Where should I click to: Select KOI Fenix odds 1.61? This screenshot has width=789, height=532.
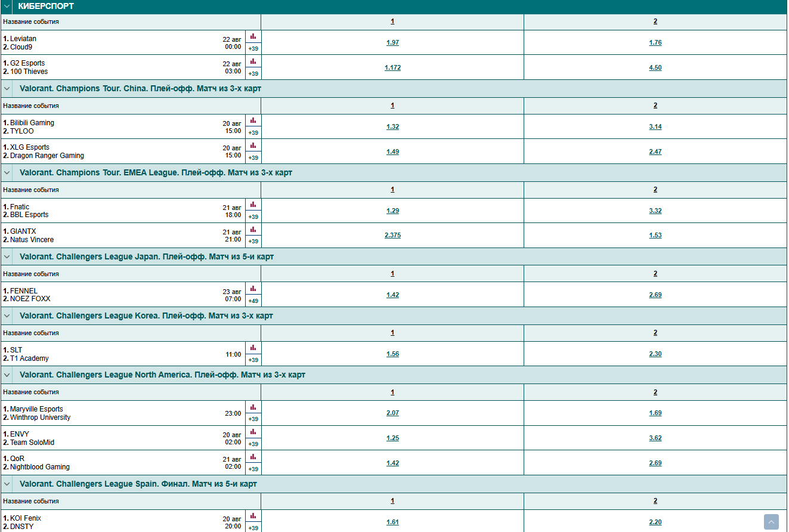(x=392, y=522)
